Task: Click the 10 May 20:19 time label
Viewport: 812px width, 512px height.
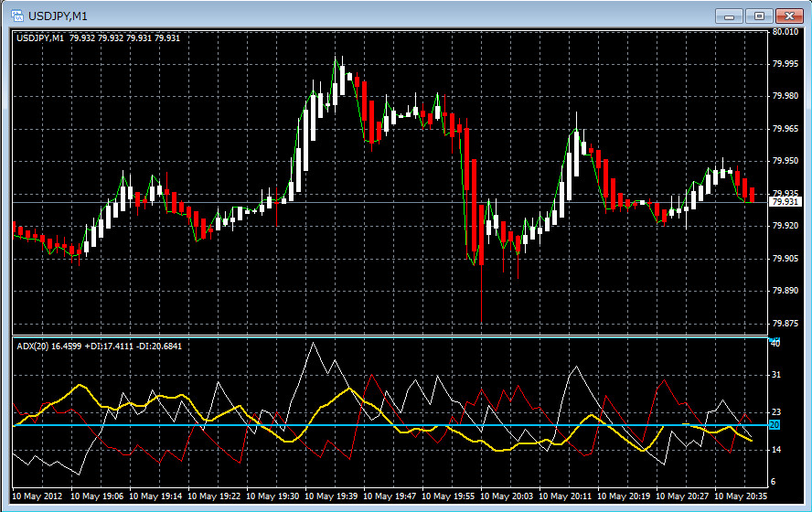Action: click(624, 496)
